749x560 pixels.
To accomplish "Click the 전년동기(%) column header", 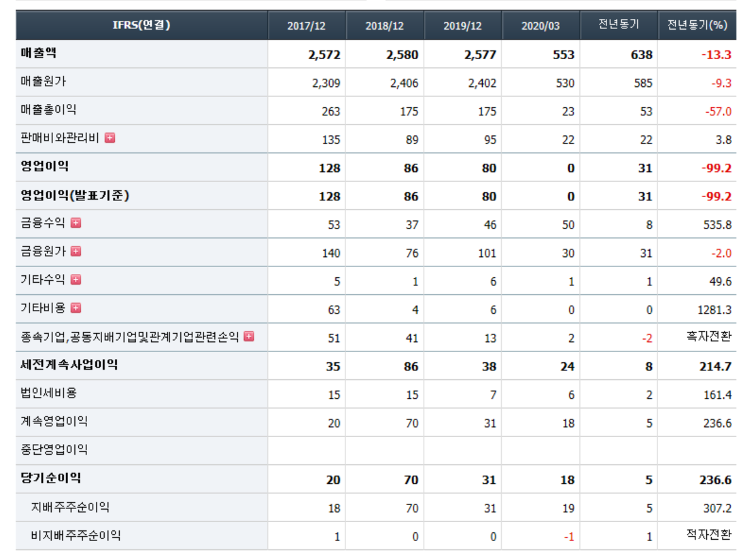I will [x=697, y=25].
